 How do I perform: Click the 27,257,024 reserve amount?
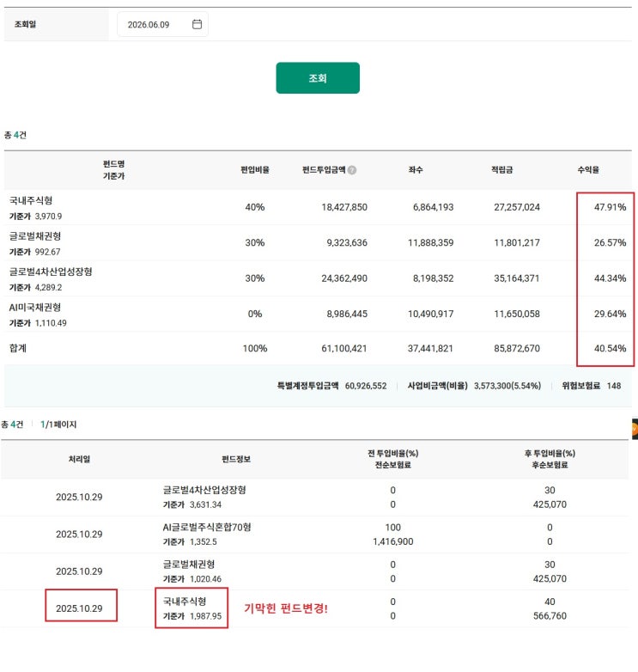click(517, 207)
